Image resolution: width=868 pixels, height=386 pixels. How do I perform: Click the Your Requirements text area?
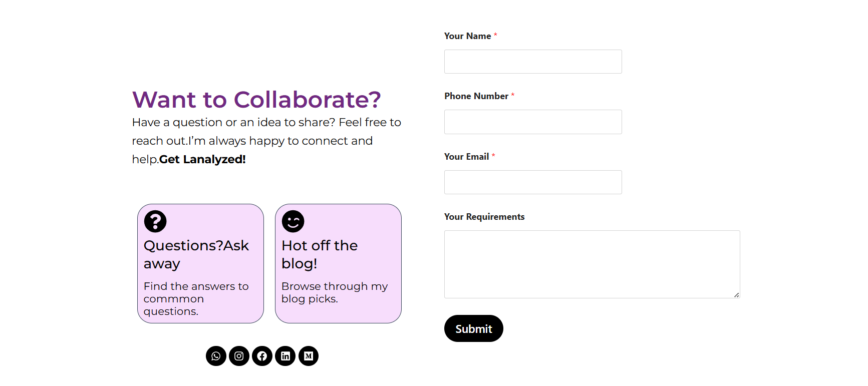592,264
